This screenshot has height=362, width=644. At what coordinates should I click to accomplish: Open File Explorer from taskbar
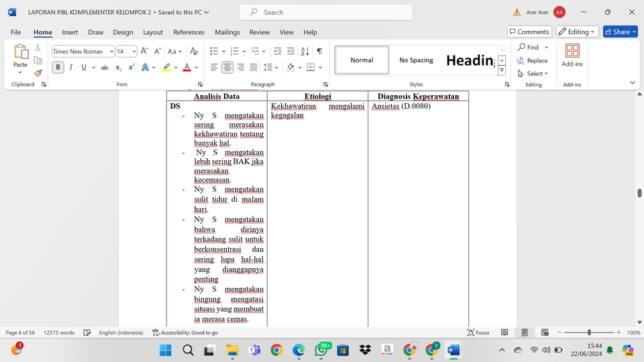coord(232,350)
